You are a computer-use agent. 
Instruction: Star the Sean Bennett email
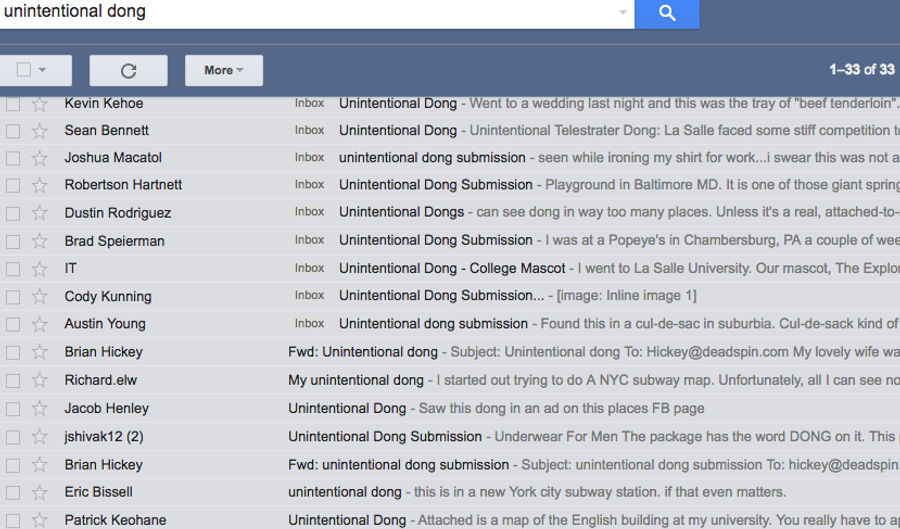click(39, 131)
